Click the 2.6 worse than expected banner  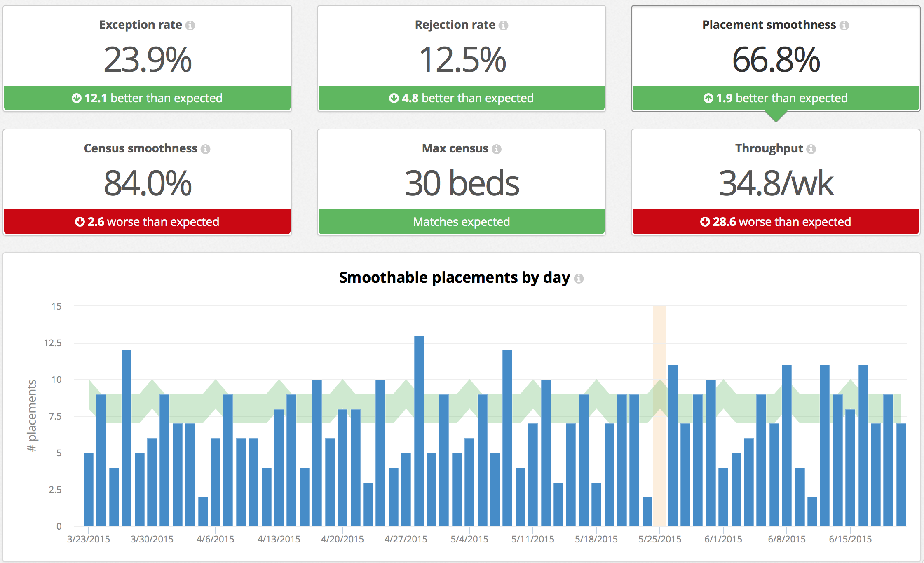148,222
